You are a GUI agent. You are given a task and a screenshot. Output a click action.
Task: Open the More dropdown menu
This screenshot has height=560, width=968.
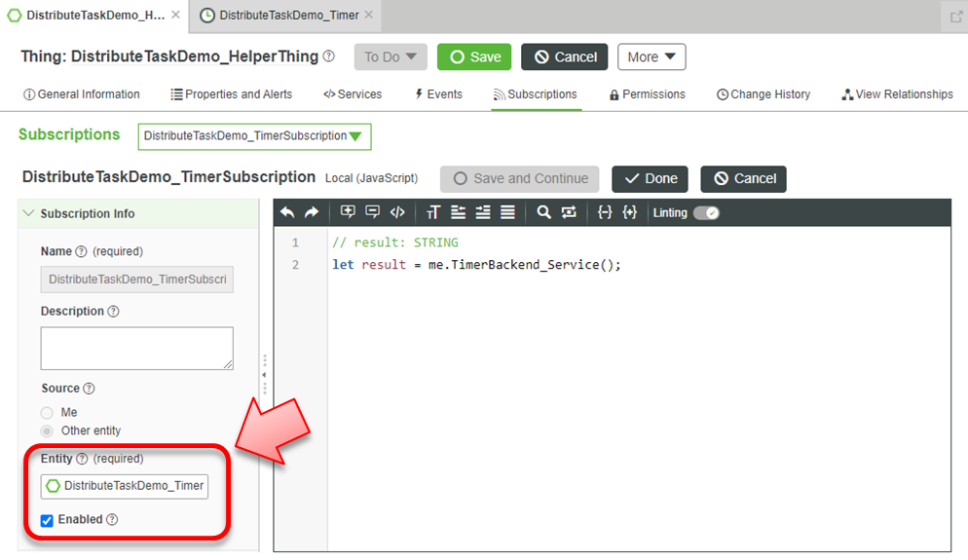tap(652, 56)
